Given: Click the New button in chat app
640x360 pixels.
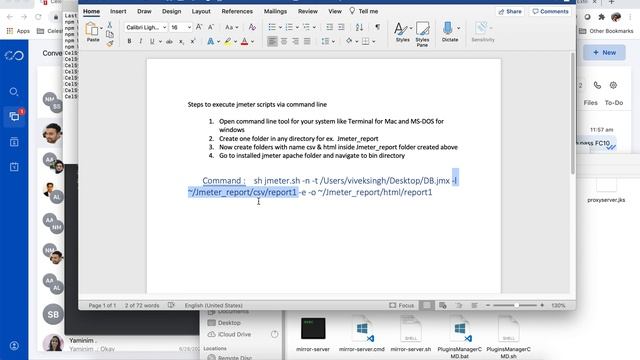Looking at the screenshot, I should coord(604,53).
